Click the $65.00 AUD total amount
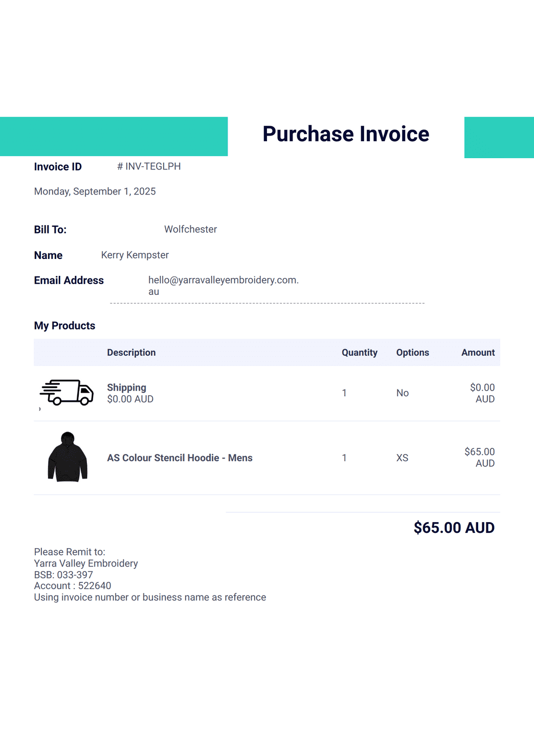 point(454,528)
